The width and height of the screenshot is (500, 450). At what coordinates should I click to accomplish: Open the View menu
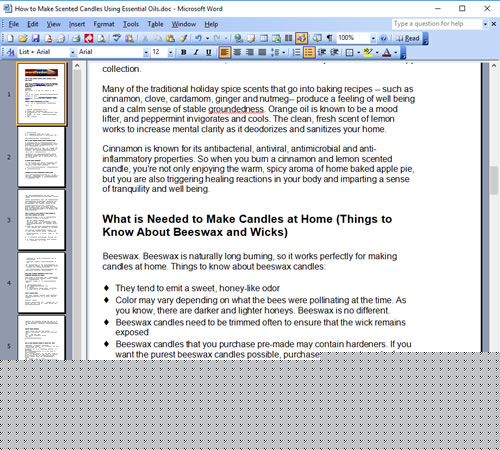(x=53, y=24)
